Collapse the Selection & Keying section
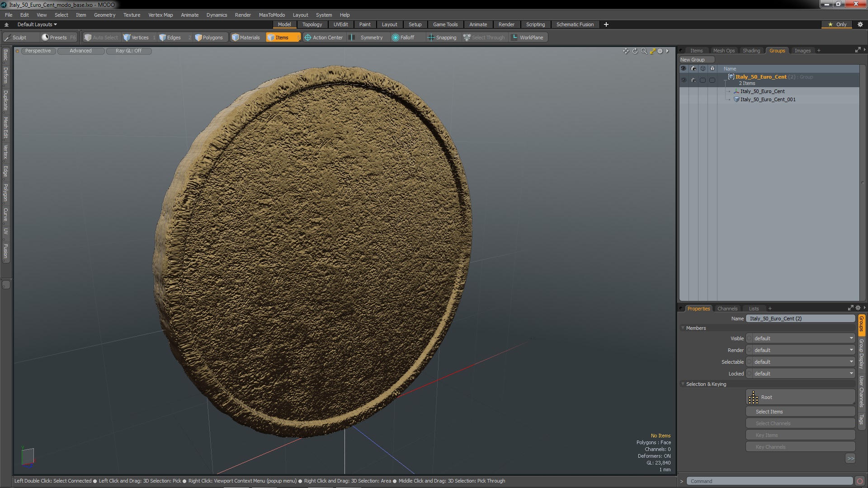868x488 pixels. (x=683, y=384)
